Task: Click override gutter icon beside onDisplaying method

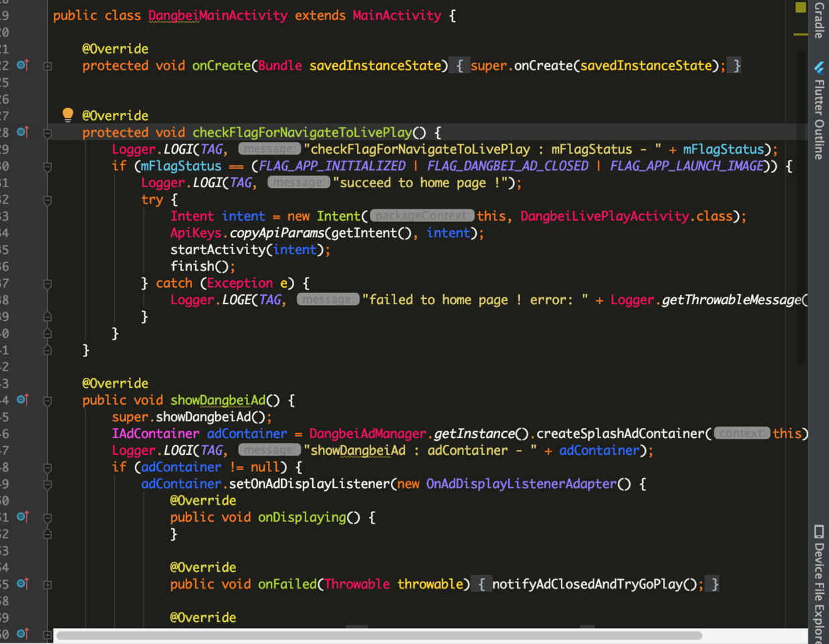Action: pyautogui.click(x=23, y=516)
